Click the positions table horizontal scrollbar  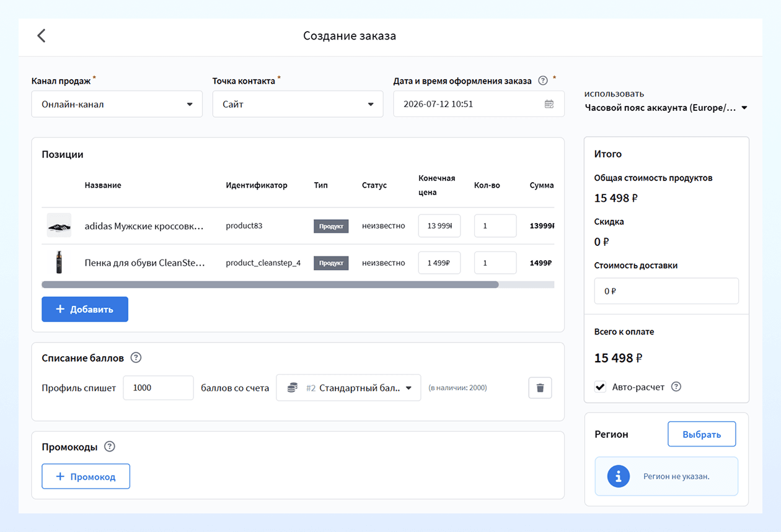(x=270, y=285)
